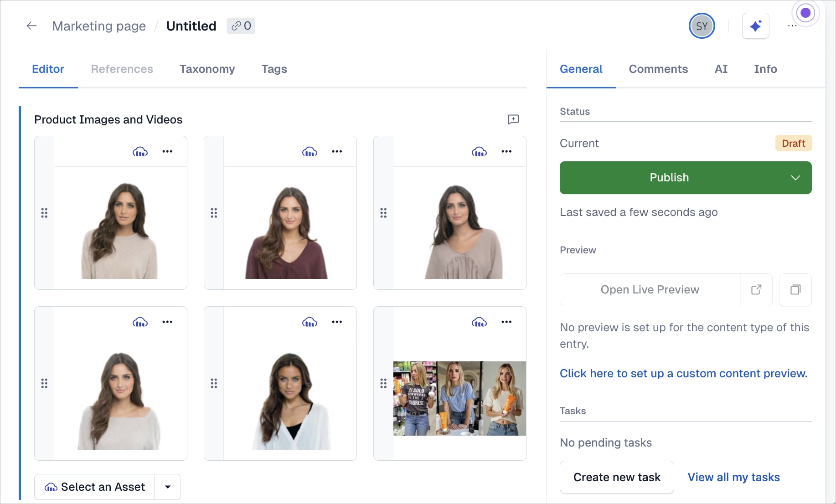Viewport: 836px width, 504px height.
Task: Open the AI sparkle assistant icon
Action: [755, 26]
